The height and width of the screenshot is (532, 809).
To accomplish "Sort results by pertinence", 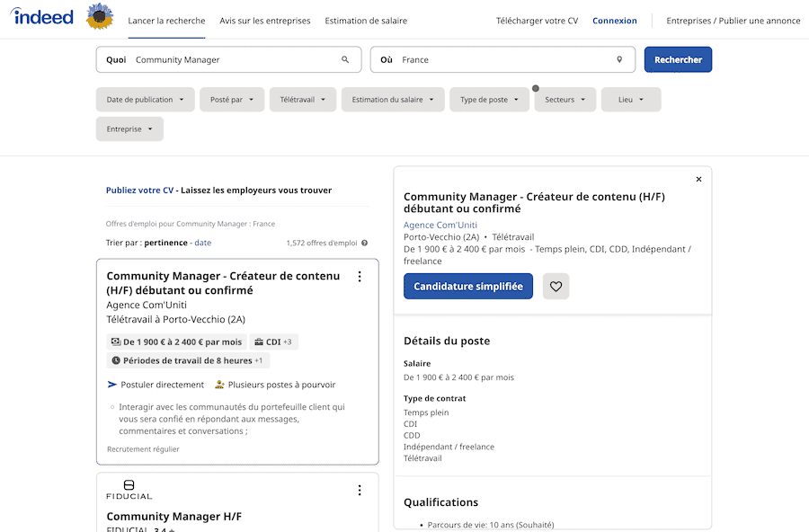I will pos(165,243).
